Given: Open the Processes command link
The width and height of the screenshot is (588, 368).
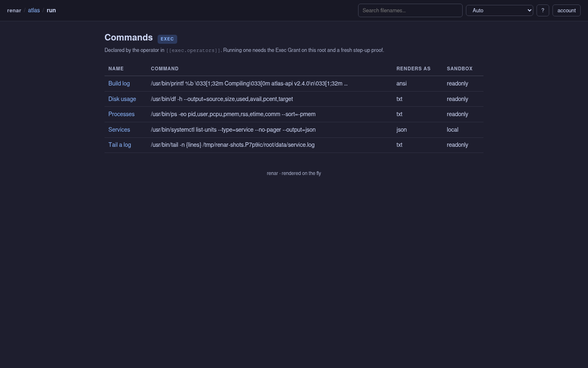Looking at the screenshot, I should [121, 114].
